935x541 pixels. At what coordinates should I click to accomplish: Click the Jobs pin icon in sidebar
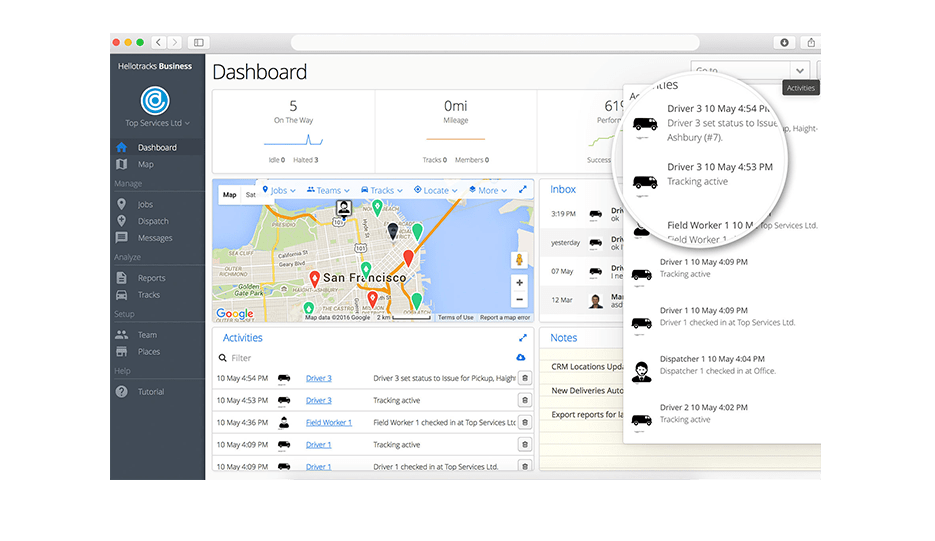[x=122, y=204]
